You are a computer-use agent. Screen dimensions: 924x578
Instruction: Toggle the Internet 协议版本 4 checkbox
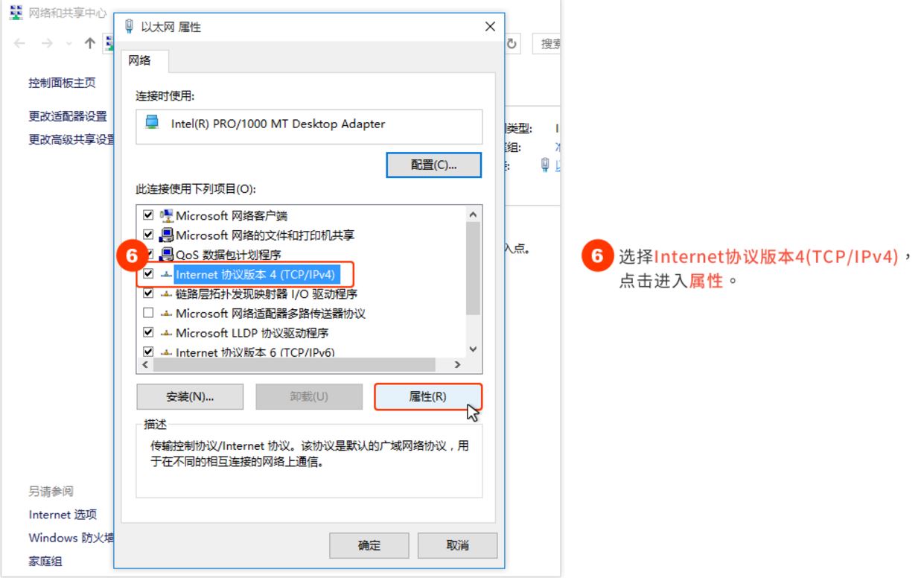(148, 274)
